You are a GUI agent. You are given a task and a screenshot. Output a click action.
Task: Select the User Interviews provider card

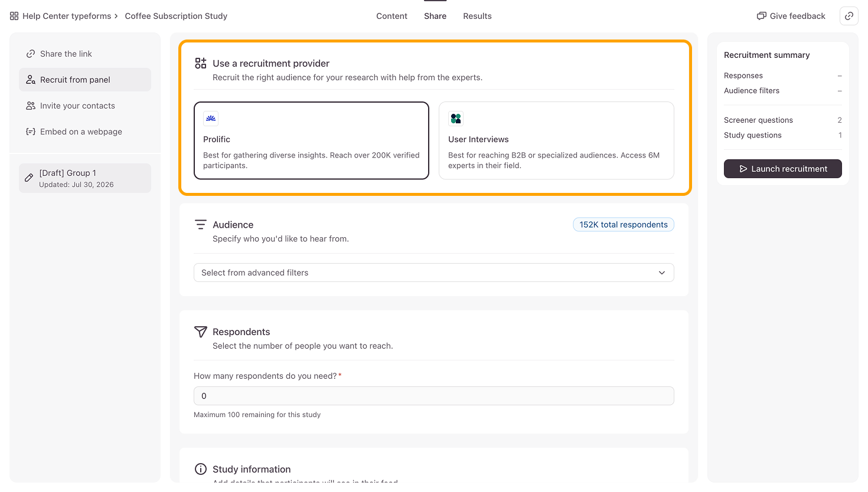556,140
